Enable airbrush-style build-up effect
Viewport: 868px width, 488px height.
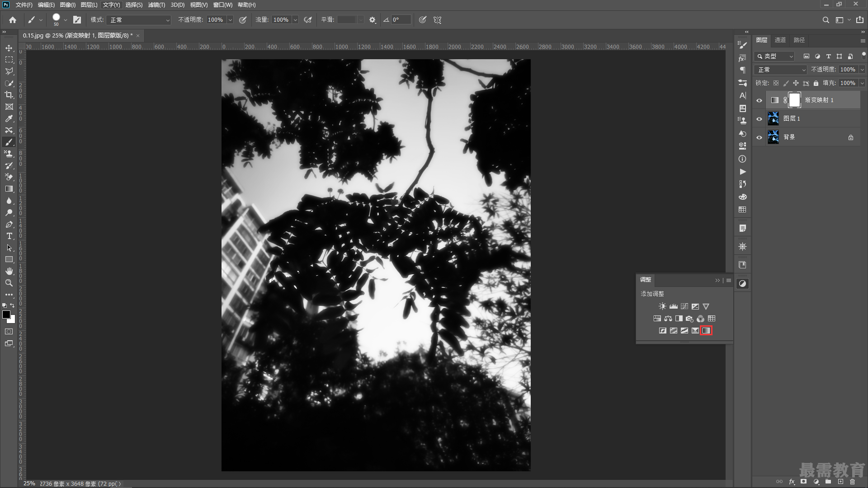[x=308, y=20]
